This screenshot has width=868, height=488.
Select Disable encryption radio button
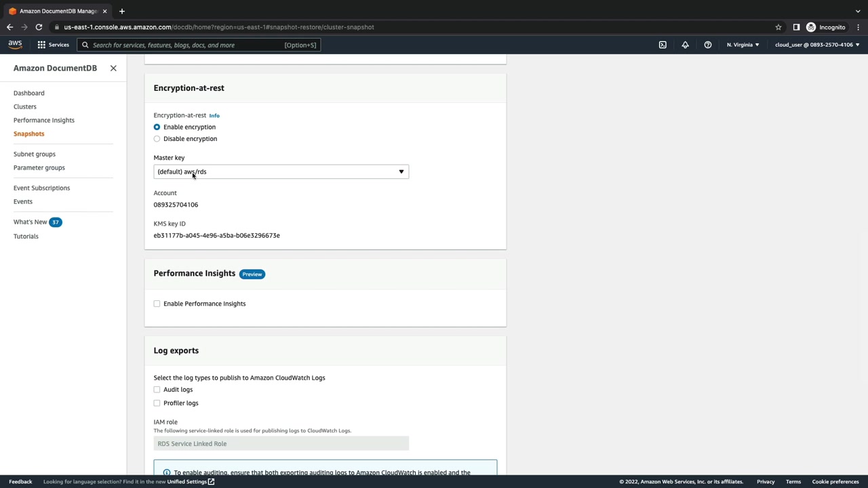[157, 139]
